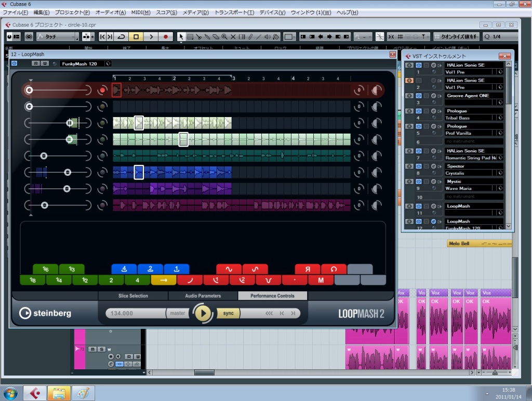
Task: Select the Zoom magnifier tool in toolbar
Action: pos(224,37)
